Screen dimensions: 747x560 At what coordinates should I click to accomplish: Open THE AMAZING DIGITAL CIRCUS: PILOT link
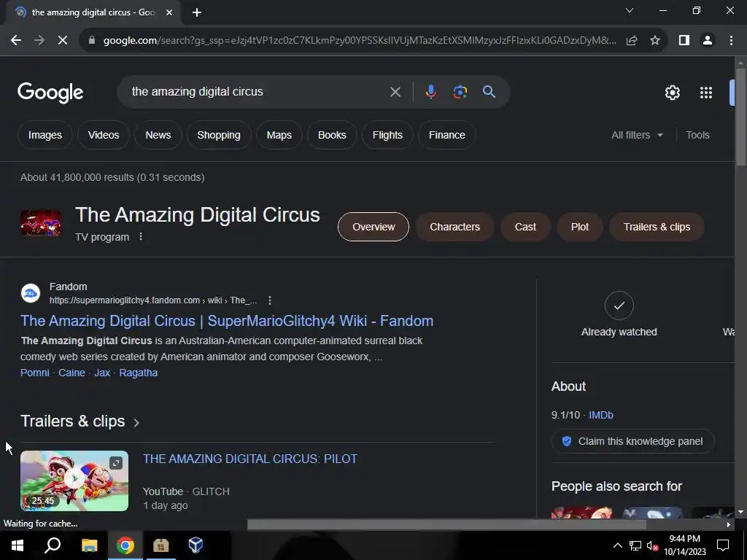[x=250, y=459]
